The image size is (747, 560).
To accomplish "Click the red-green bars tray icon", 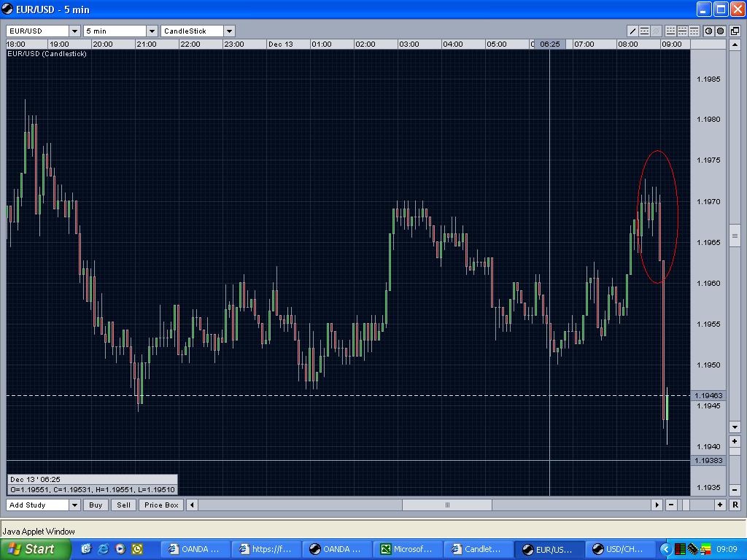I will point(680,550).
